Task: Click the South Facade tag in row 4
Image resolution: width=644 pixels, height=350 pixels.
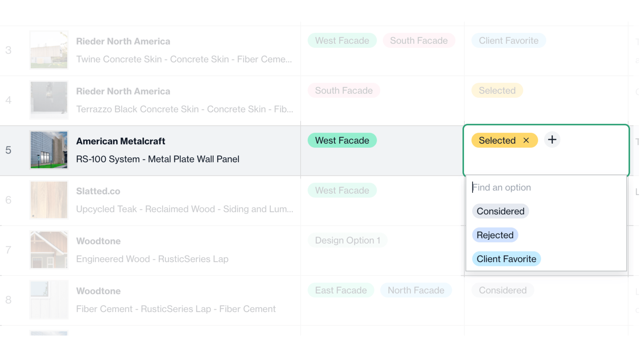Action: 344,91
